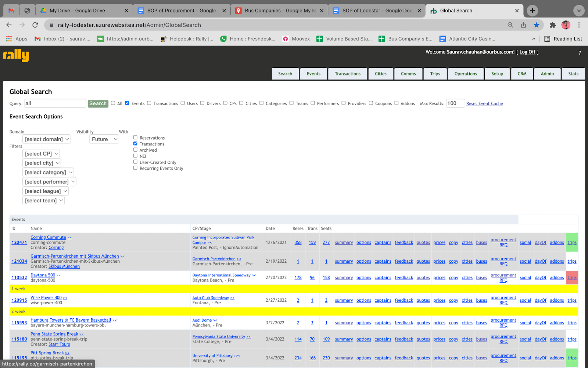The height and width of the screenshot is (368, 588).
Task: Open trips for Corning Commute row
Action: 572,243
